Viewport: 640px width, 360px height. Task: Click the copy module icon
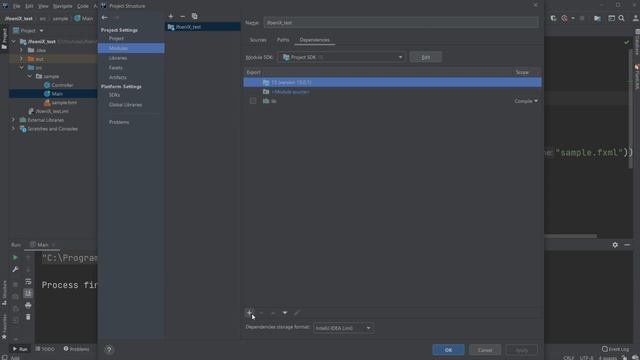click(195, 16)
